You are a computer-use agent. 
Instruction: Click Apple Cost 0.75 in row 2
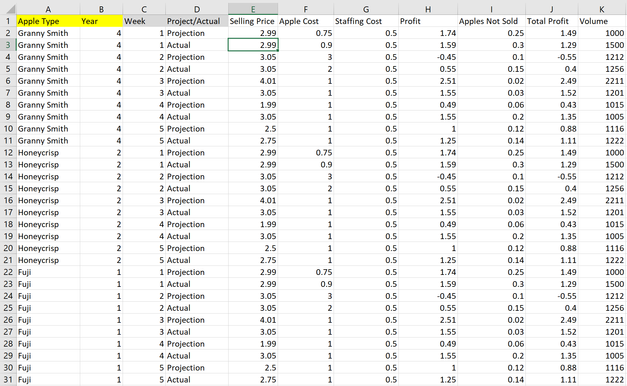point(324,33)
